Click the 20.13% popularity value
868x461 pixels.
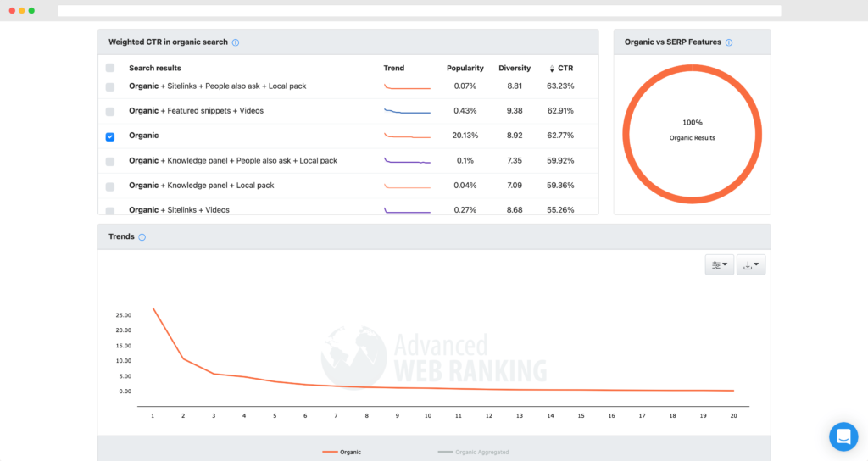click(465, 136)
